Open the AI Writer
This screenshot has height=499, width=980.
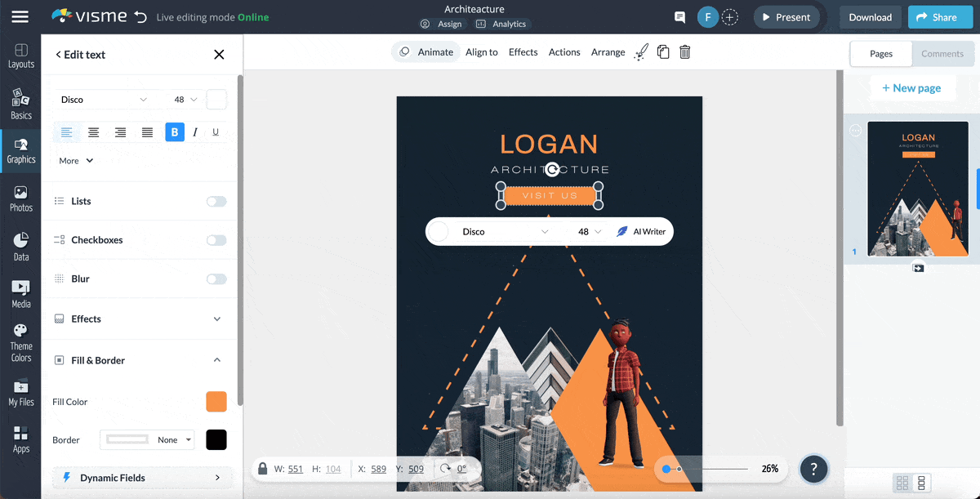click(x=642, y=231)
